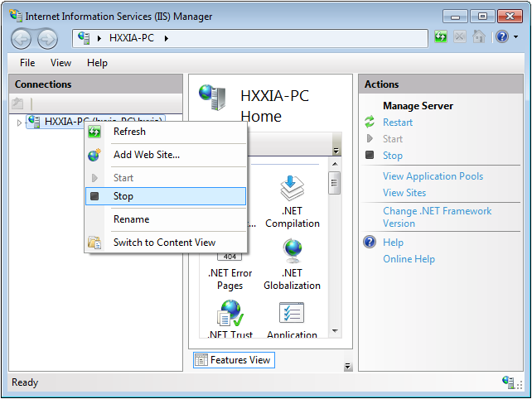
Task: Open the group-by dropdown arrow in Home pane
Action: click(336, 151)
